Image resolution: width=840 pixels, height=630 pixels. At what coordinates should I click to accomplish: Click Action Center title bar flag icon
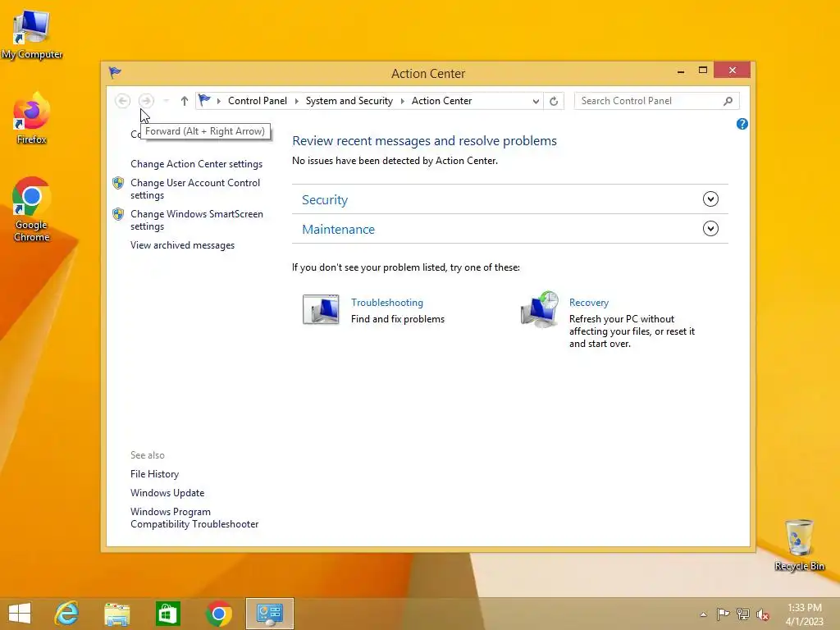(115, 72)
